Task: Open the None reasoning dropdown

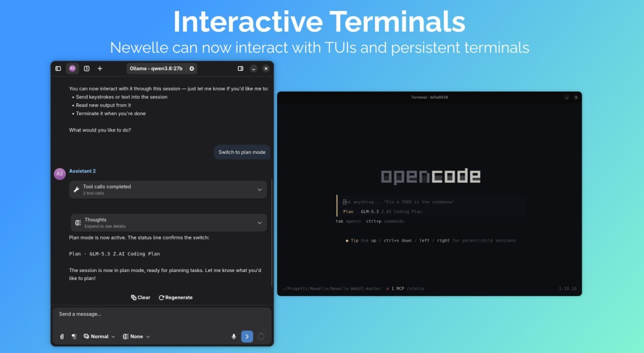Action: coord(136,336)
